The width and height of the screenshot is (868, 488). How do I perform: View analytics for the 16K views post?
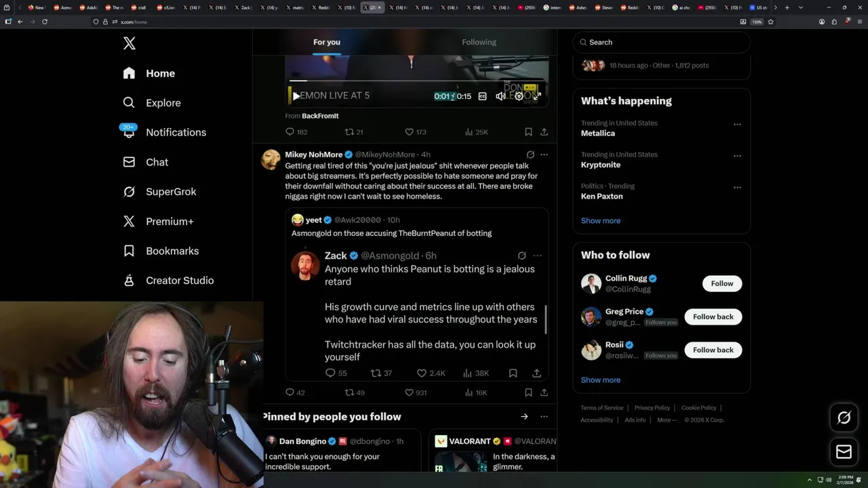click(475, 392)
